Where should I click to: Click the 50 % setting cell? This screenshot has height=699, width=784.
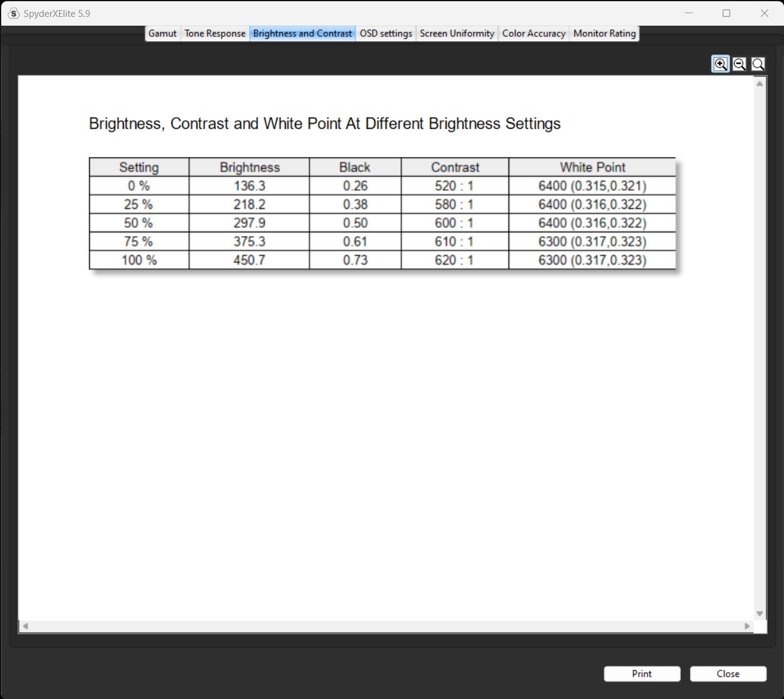(139, 223)
